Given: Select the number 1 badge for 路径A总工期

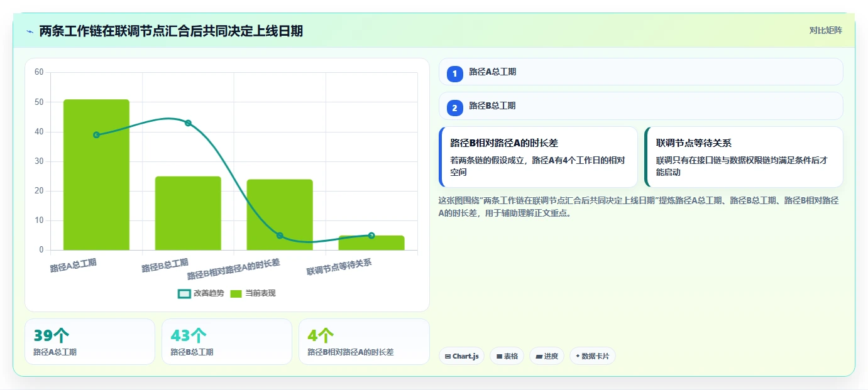Looking at the screenshot, I should 455,73.
